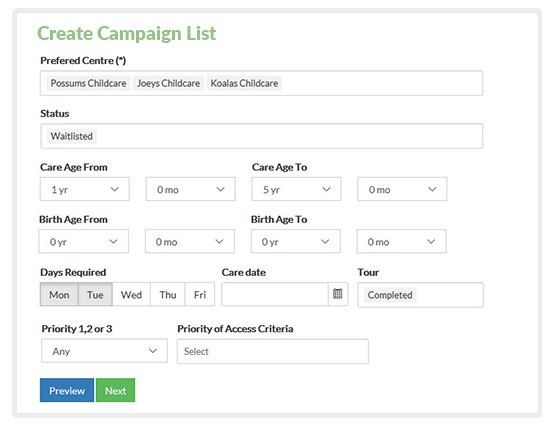This screenshot has height=426, width=555.
Task: Open the Birth Age To years dropdown
Action: click(x=296, y=241)
